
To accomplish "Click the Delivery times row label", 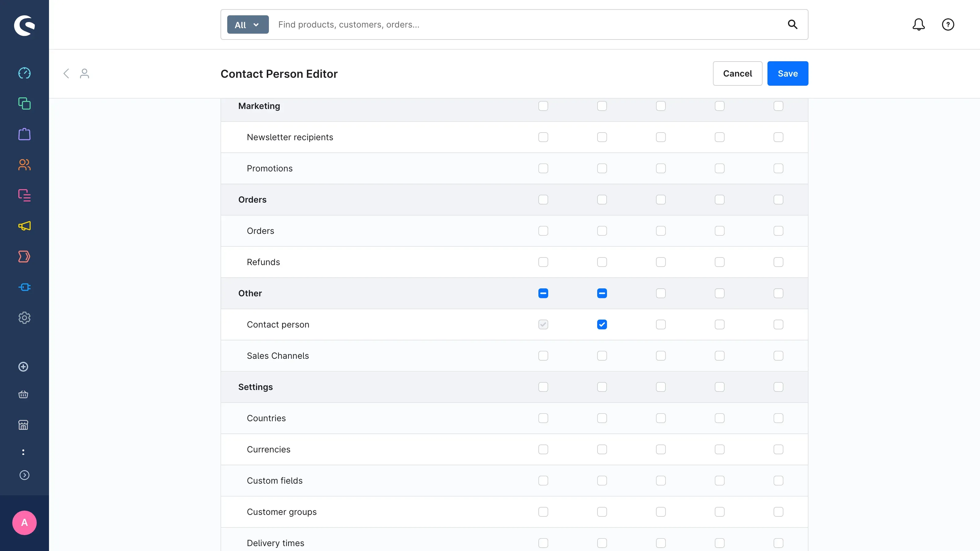I will 275,543.
